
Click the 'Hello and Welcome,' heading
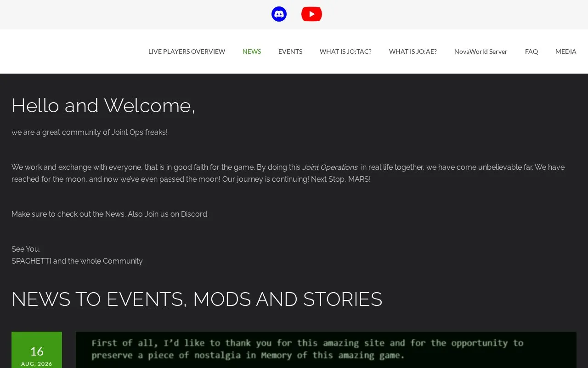(103, 106)
